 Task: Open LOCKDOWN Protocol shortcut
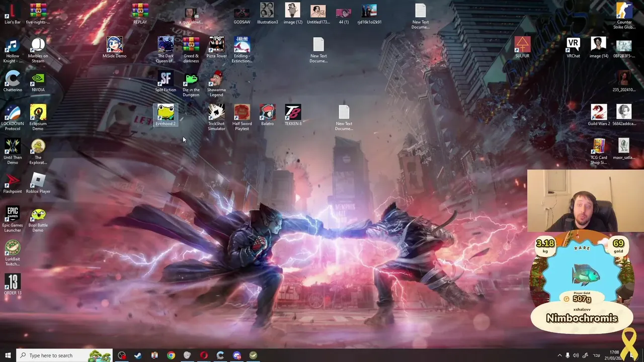click(x=13, y=118)
